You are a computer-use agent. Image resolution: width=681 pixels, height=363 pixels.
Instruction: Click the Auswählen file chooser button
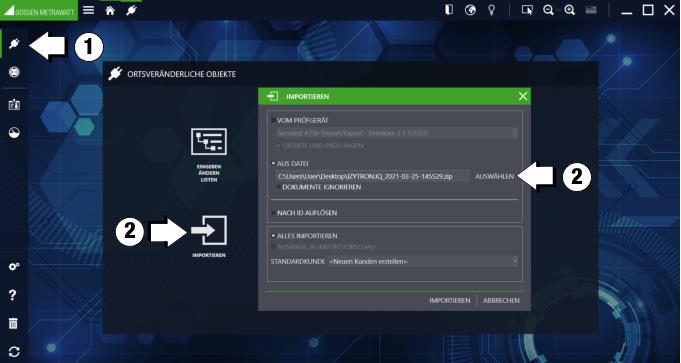tap(495, 177)
